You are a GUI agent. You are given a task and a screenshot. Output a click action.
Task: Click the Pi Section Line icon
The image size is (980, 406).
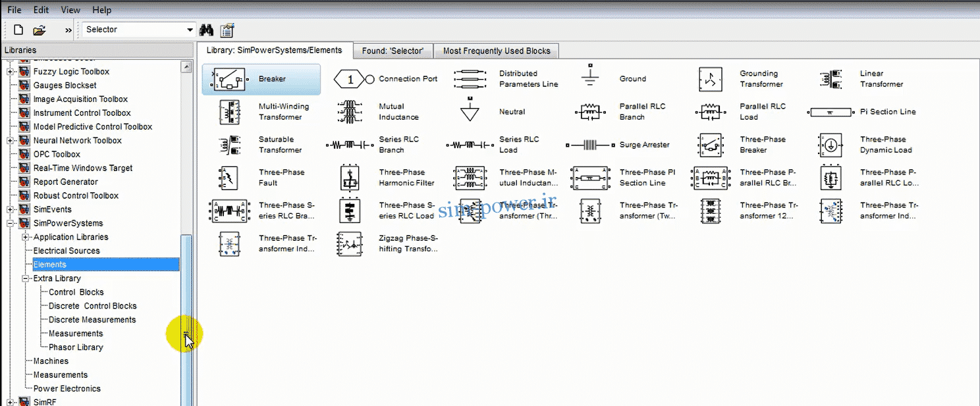[830, 112]
